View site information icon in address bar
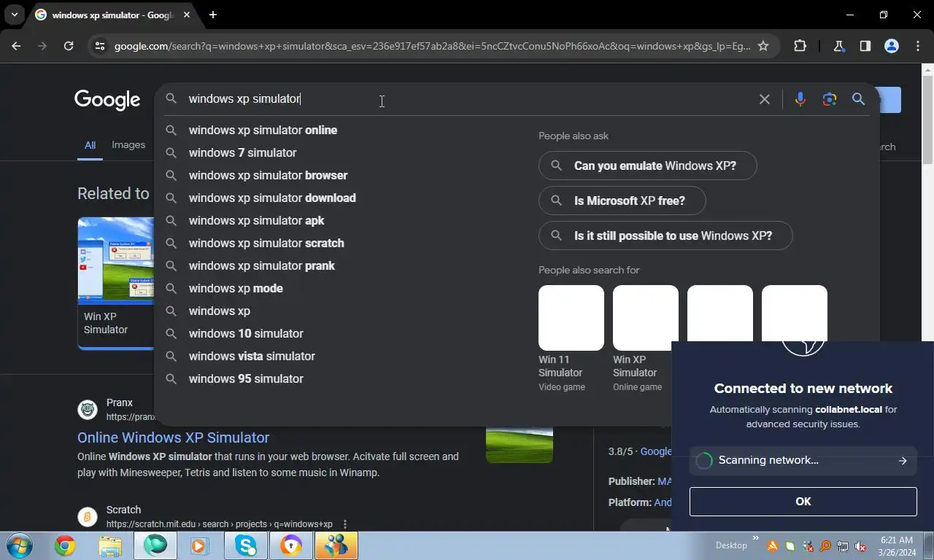The height and width of the screenshot is (560, 934). click(99, 46)
